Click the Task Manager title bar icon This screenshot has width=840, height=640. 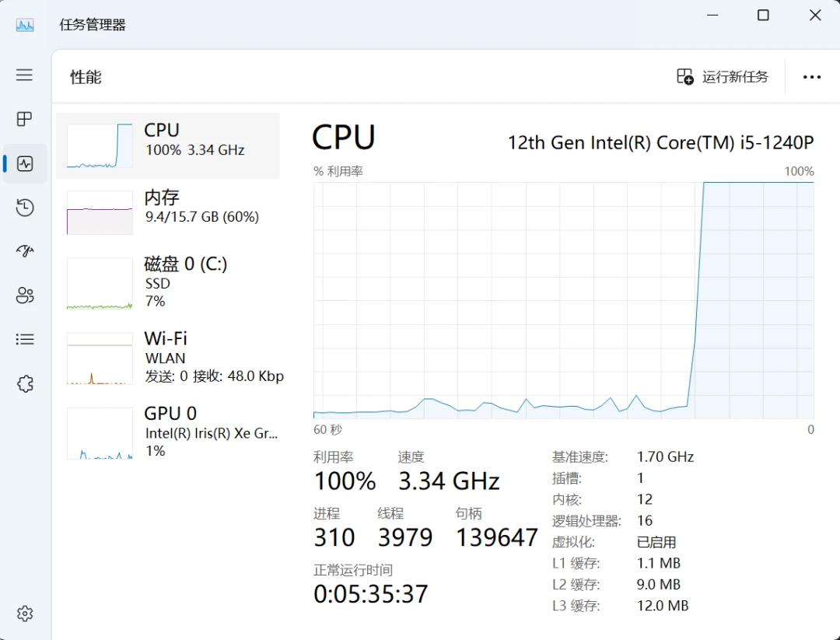click(x=25, y=25)
